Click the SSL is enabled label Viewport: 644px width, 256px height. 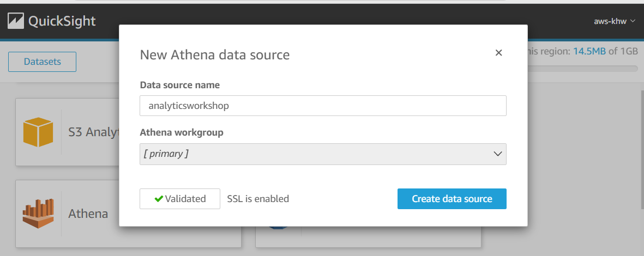coord(258,199)
